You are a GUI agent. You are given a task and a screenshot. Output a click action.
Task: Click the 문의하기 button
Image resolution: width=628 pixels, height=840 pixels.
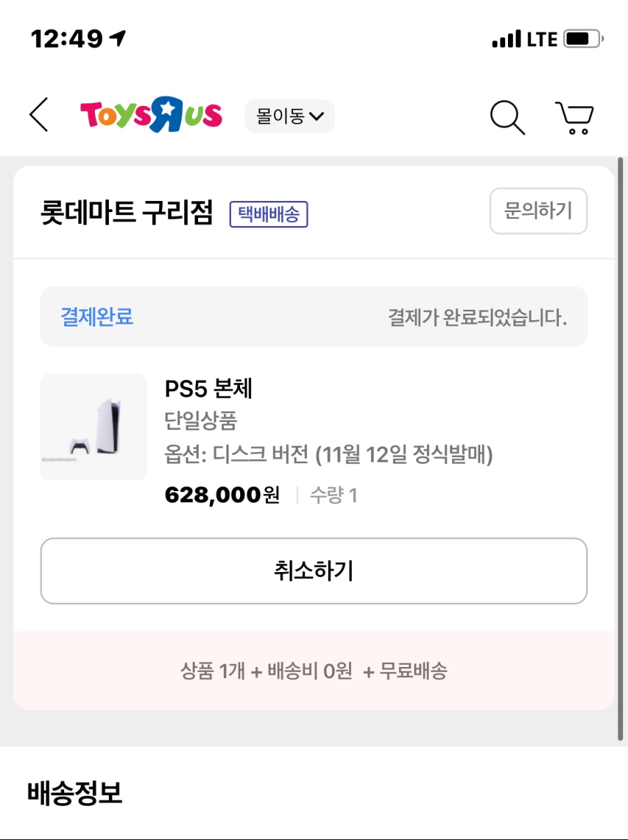[538, 211]
